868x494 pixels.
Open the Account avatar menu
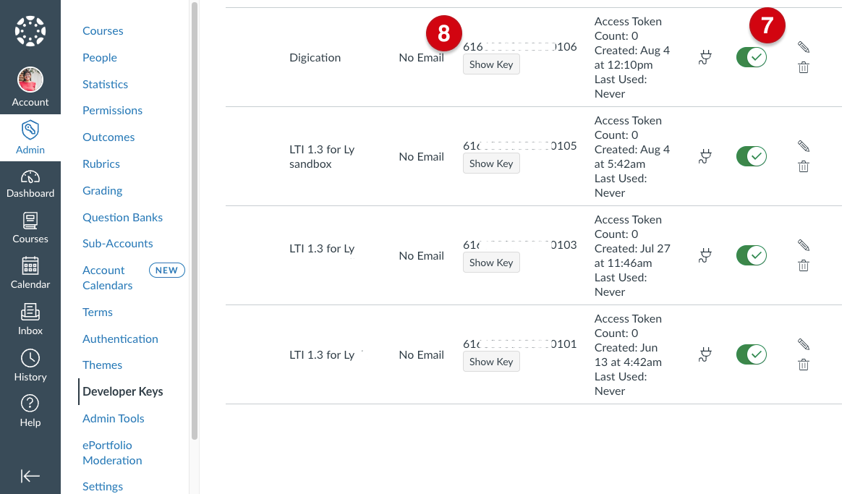30,88
